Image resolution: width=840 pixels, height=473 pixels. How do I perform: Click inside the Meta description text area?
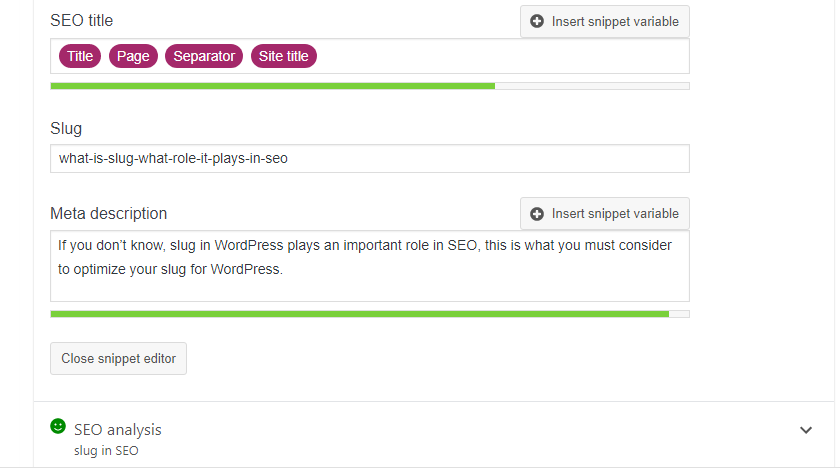coord(370,266)
